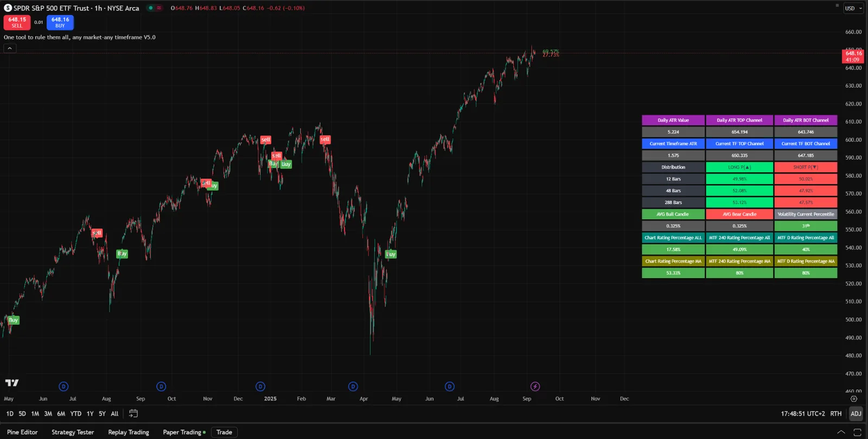
Task: Set the date range to 5D
Action: pos(22,414)
